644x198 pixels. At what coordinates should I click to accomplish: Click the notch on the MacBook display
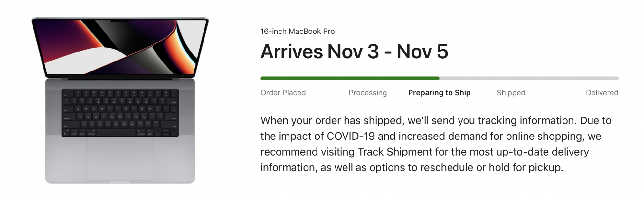pos(120,21)
